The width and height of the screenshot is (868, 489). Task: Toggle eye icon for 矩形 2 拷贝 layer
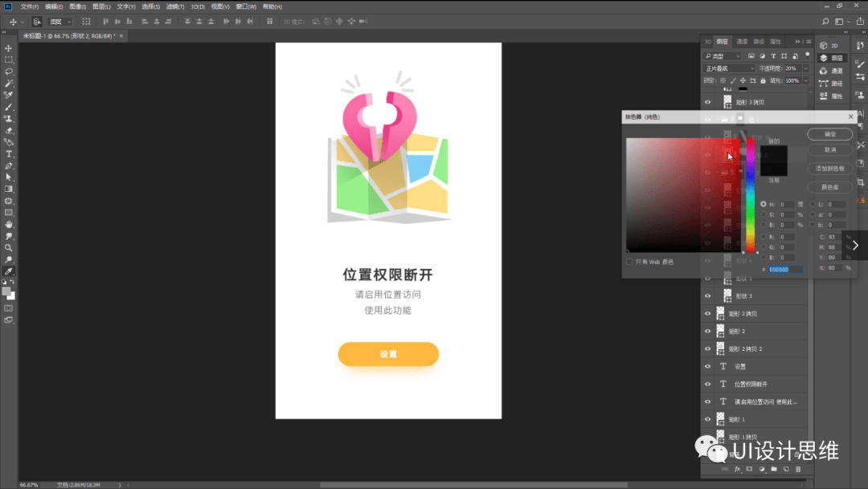(x=707, y=314)
